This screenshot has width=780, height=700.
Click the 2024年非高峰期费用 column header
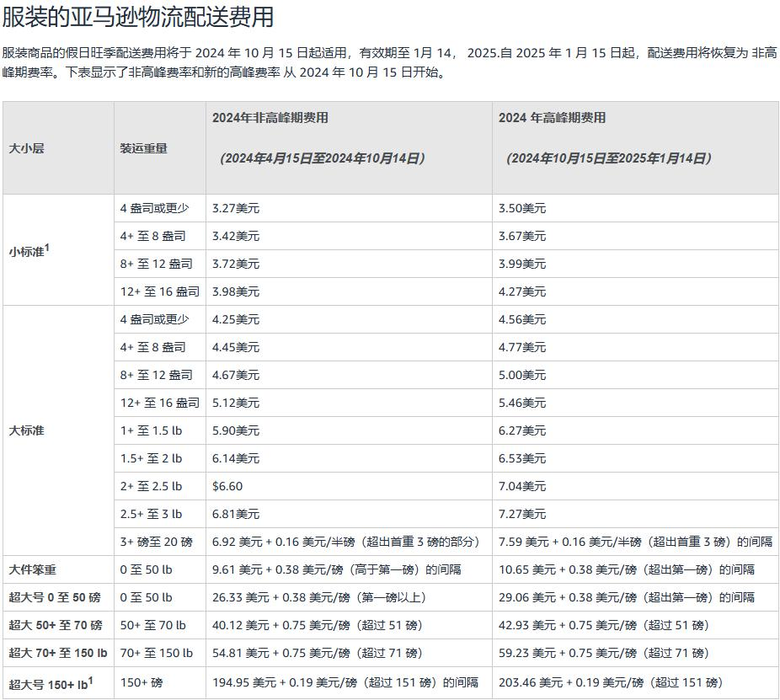click(x=278, y=119)
